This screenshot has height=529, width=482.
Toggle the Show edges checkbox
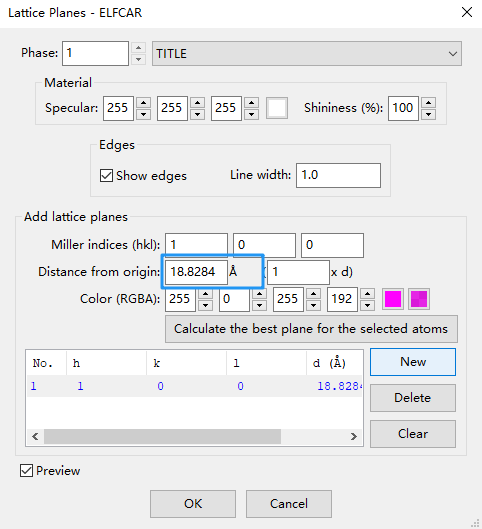106,175
